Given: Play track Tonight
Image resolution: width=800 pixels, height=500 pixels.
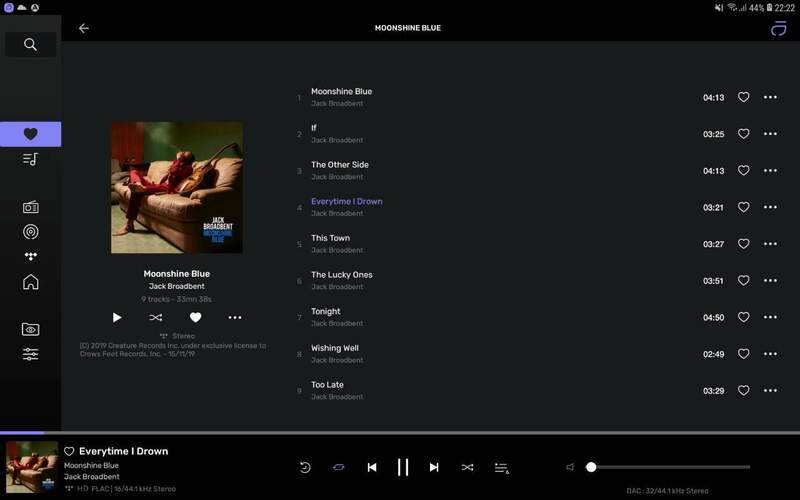Looking at the screenshot, I should point(326,312).
